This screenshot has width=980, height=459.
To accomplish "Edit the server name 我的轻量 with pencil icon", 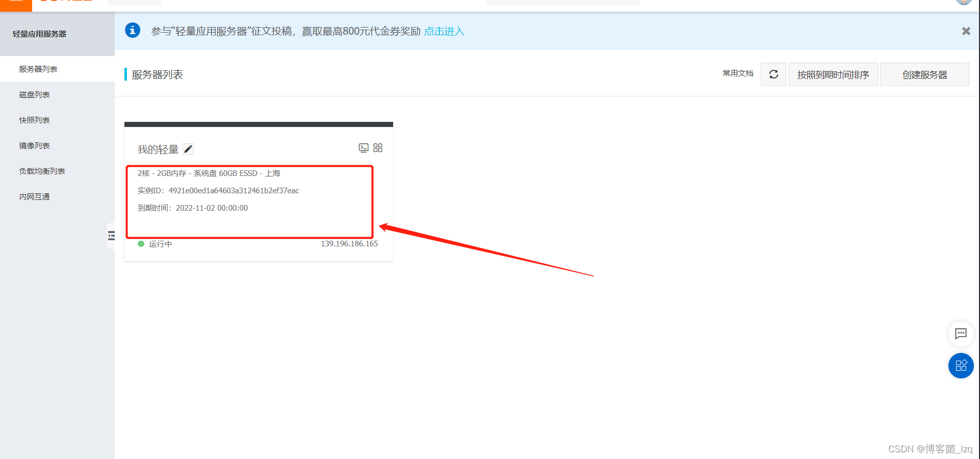I will click(188, 149).
